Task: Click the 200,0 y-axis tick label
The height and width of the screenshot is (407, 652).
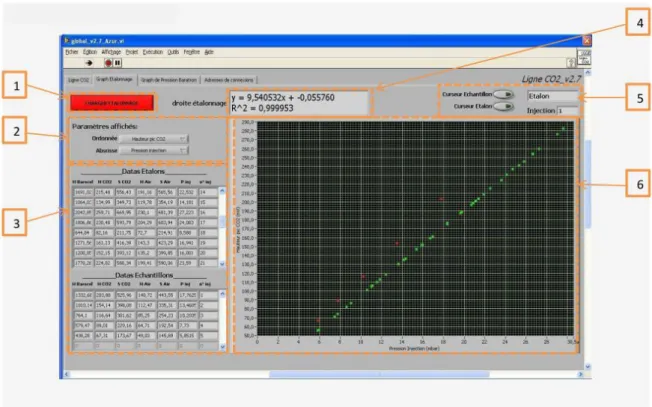Action: pyautogui.click(x=248, y=202)
